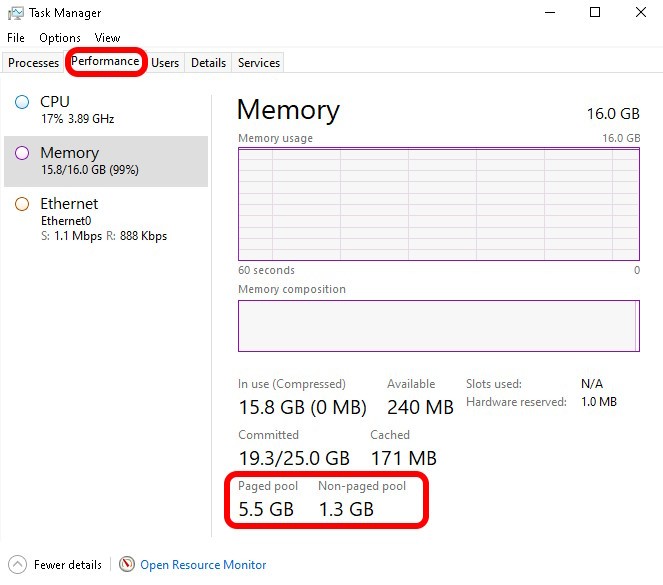
Task: Click the Memory circle indicator icon
Action: coord(22,153)
